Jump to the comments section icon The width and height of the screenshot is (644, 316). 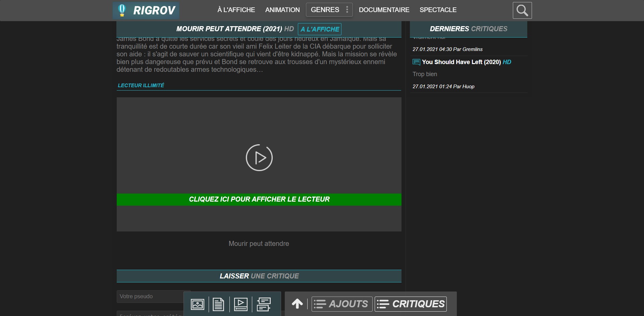click(264, 304)
